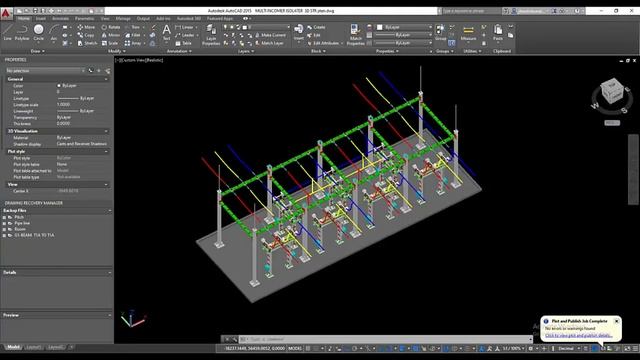This screenshot has width=640, height=360.
Task: Switch to the Insert ribbon tab
Action: [x=41, y=18]
